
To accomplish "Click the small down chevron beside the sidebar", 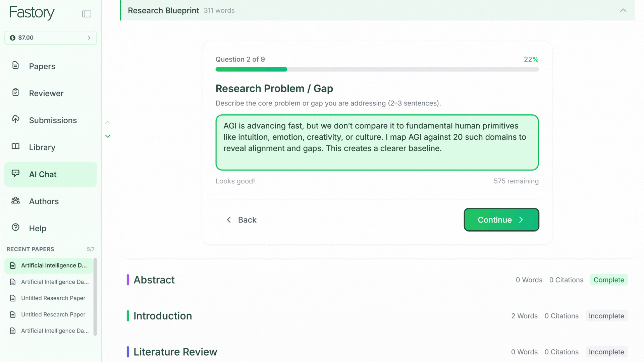I will (108, 136).
